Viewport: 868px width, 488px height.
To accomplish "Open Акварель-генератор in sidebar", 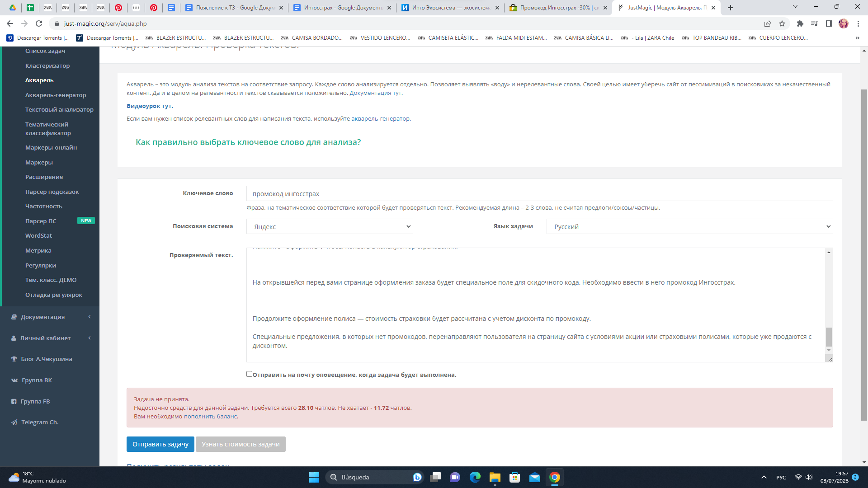I will point(56,95).
